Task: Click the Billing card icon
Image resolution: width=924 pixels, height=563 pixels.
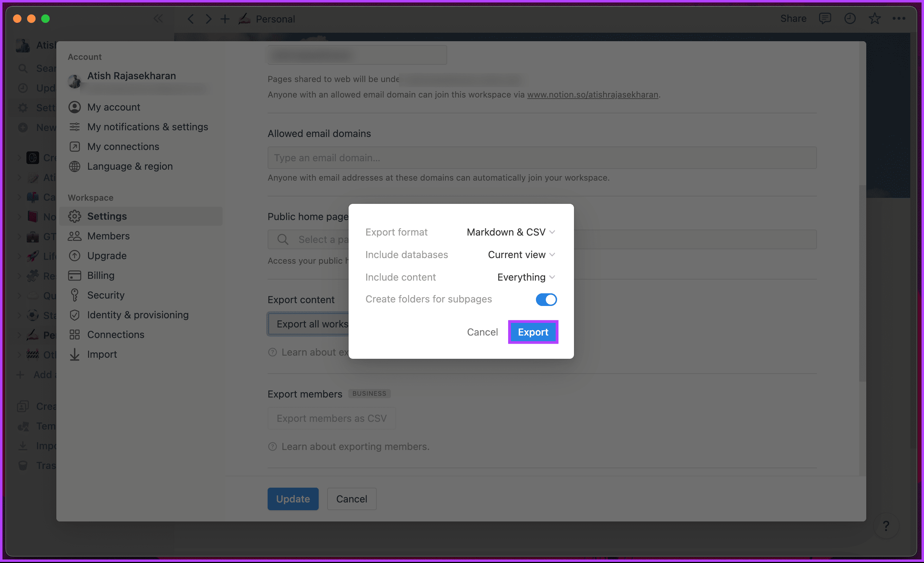Action: (75, 275)
